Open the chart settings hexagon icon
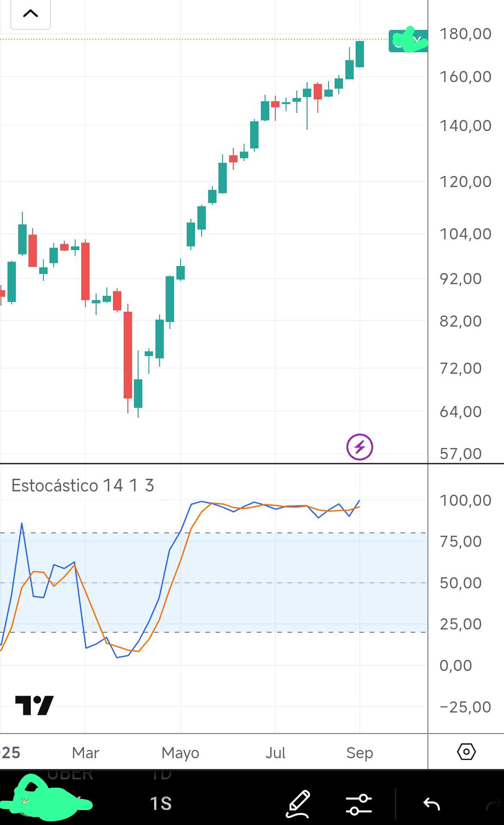 coord(466,752)
